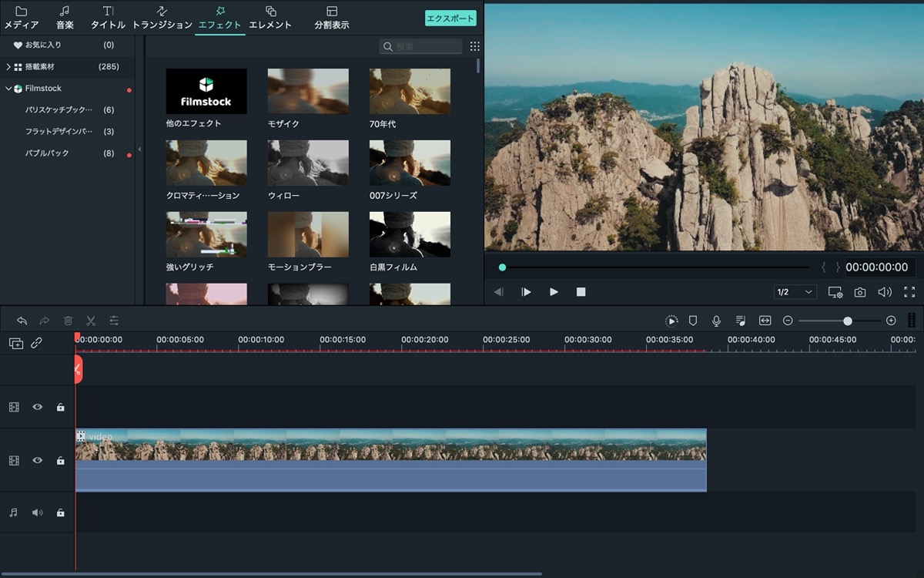Step back one frame in preview

499,292
